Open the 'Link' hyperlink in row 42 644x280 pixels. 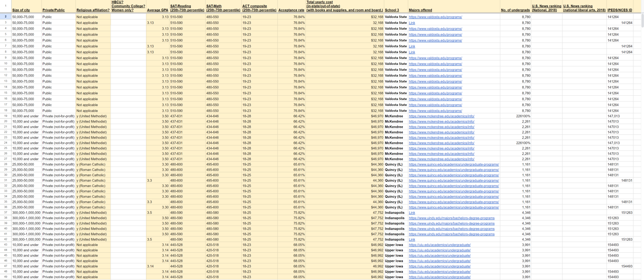pos(412,239)
